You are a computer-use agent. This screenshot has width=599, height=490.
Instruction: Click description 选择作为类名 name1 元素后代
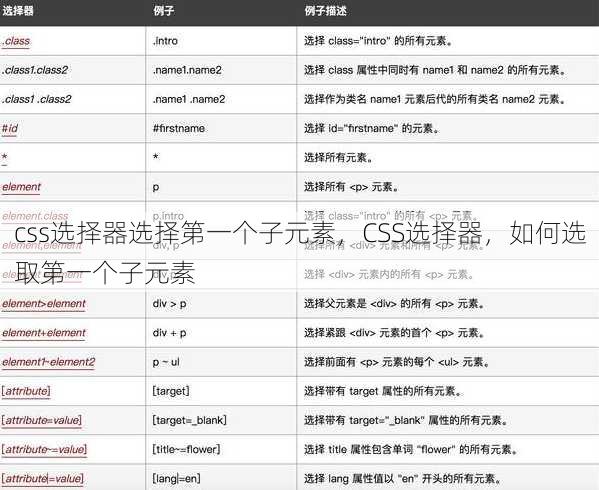click(435, 99)
